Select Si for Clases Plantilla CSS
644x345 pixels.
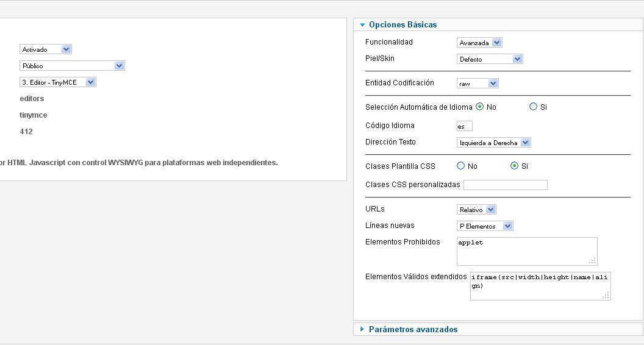point(514,166)
